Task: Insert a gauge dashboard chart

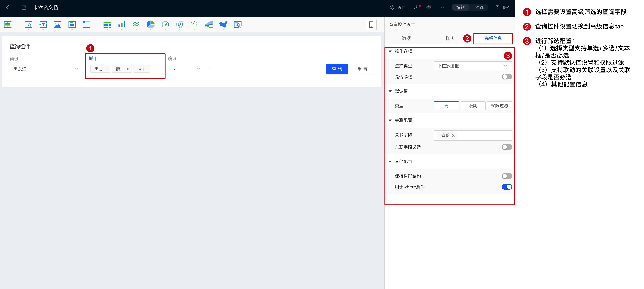Action: coord(165,24)
